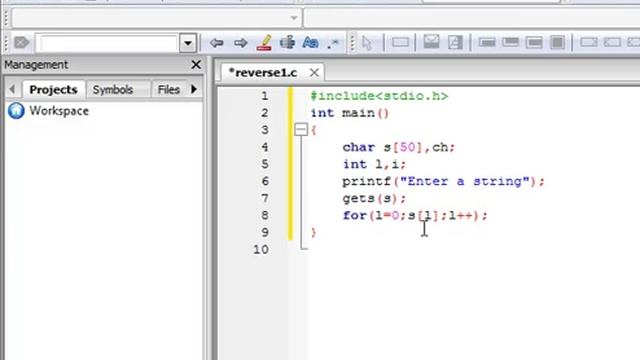Screen dimensions: 640x360
Task: Close the reverse1.c editor tab
Action: [314, 73]
